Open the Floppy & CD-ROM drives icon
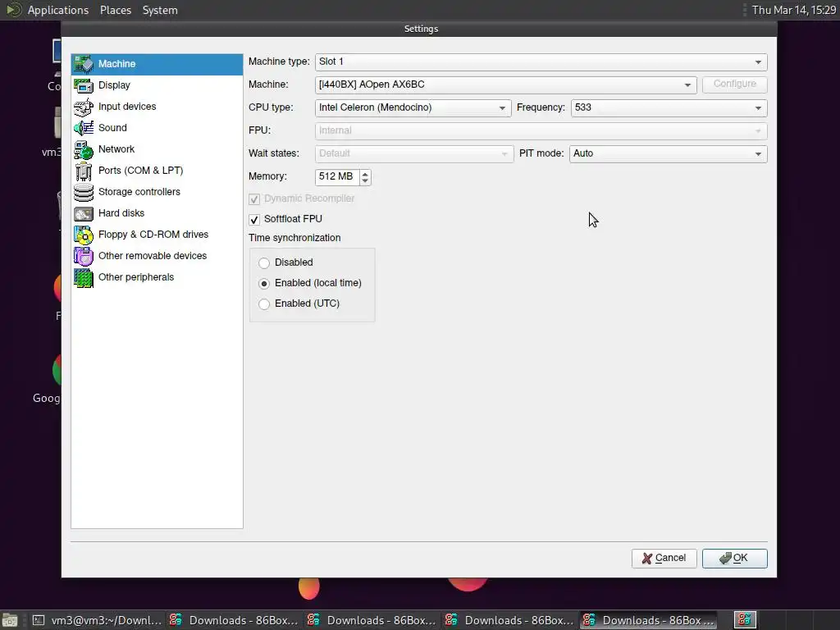 pyautogui.click(x=84, y=235)
